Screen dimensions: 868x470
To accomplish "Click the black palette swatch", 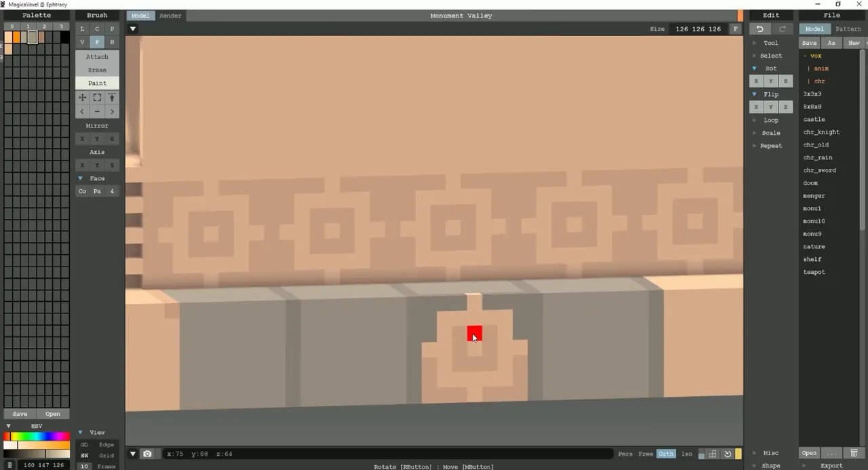I will [65, 37].
